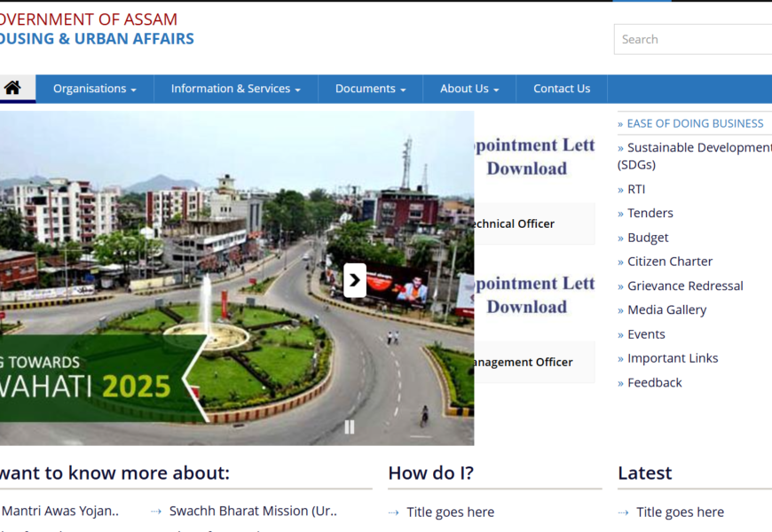Go to the Contact Us page
Screen dimensions: 772x532
(x=561, y=89)
